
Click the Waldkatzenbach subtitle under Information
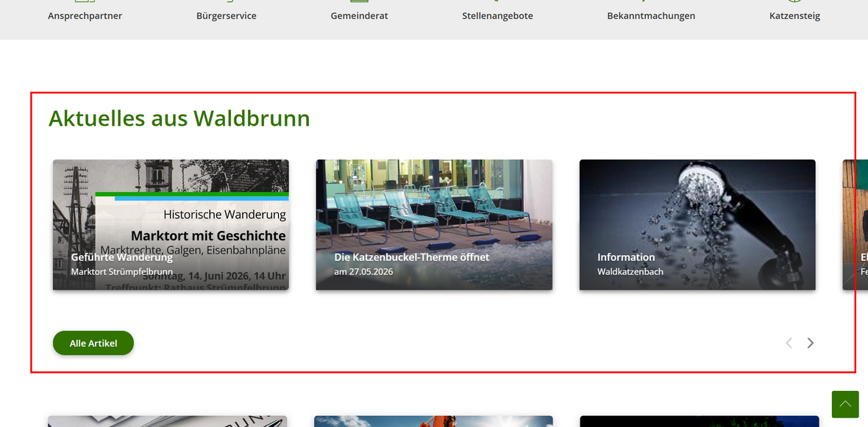[x=630, y=272]
